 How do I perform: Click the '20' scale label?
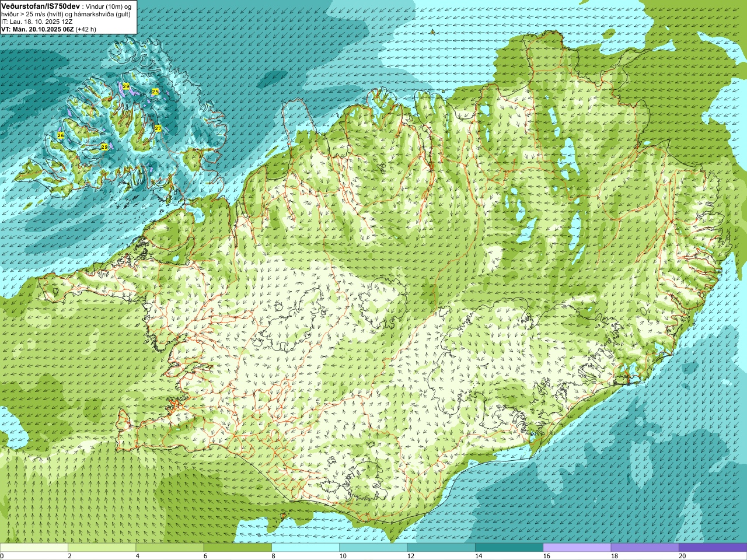pos(682,556)
